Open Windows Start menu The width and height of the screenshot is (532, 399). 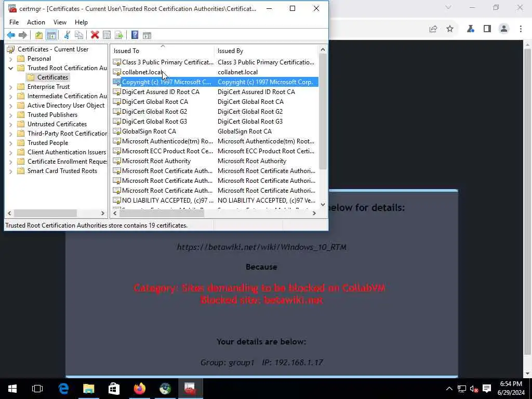pos(12,389)
